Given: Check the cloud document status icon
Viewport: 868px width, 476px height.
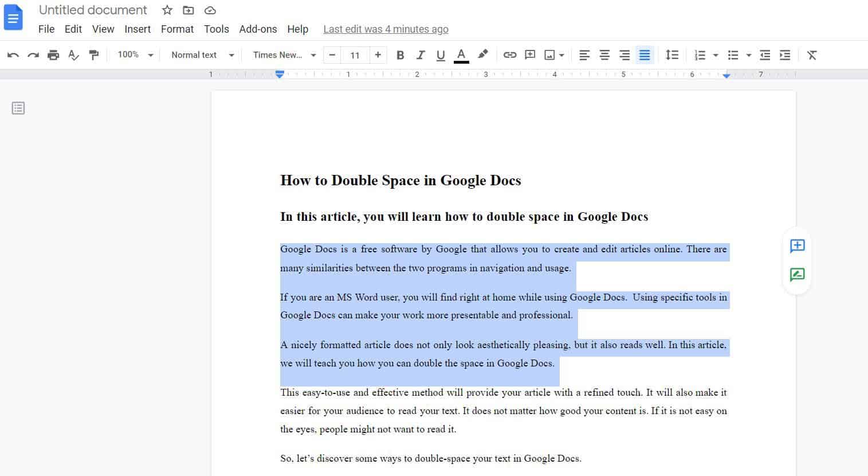Looking at the screenshot, I should click(x=210, y=10).
